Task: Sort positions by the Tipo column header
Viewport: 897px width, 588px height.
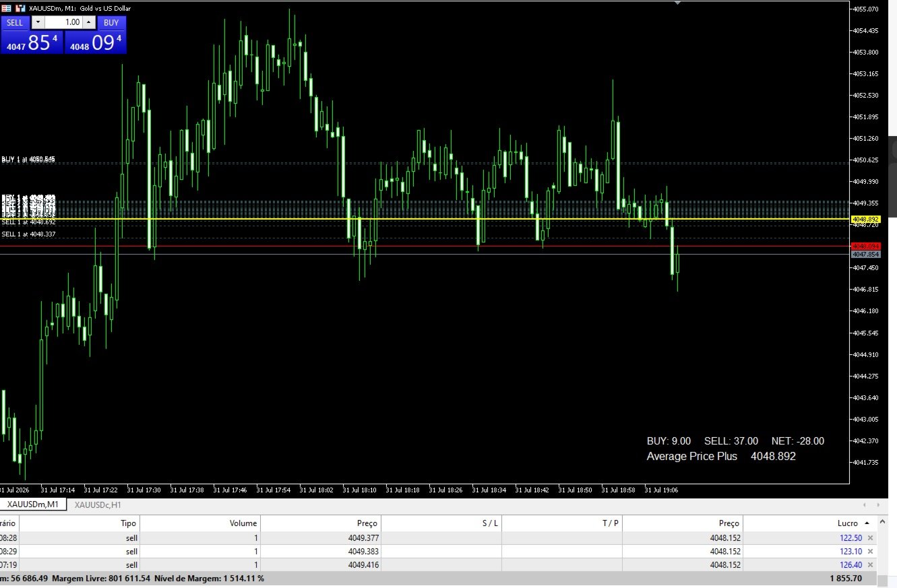Action: point(128,523)
